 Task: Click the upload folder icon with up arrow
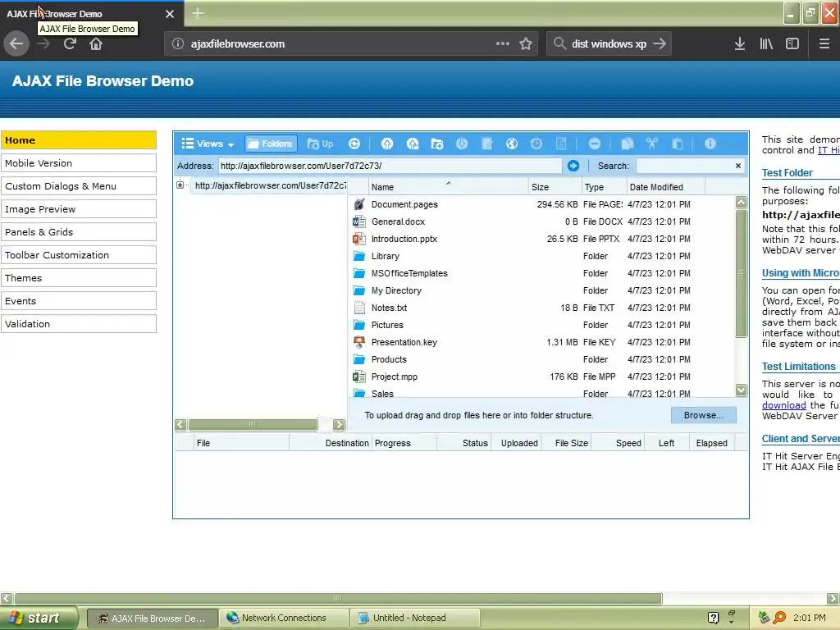(x=412, y=144)
